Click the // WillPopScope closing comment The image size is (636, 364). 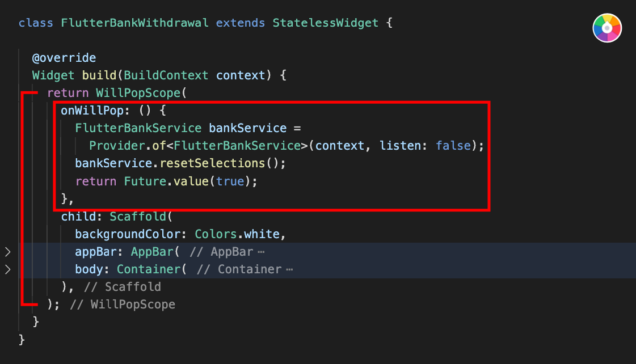[x=122, y=304]
